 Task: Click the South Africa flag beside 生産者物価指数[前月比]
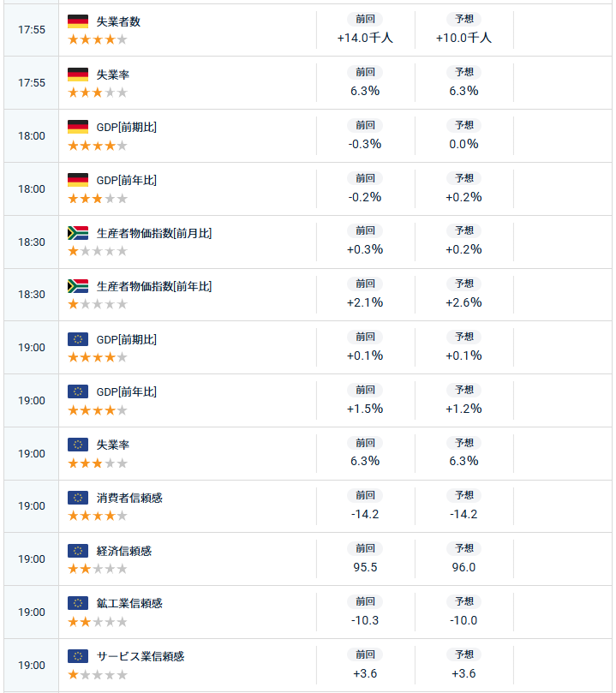tap(78, 233)
